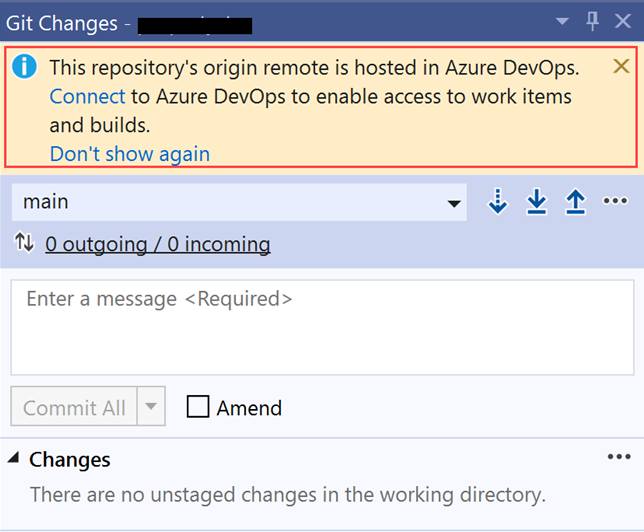This screenshot has height=532, width=644.
Task: Click the Connect link to Azure DevOps
Action: click(x=87, y=97)
